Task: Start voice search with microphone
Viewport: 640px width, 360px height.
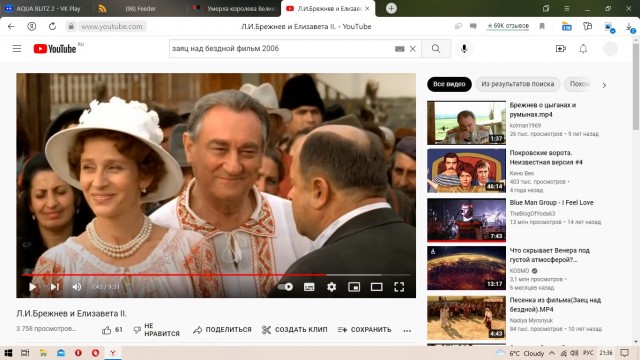Action: (x=464, y=49)
